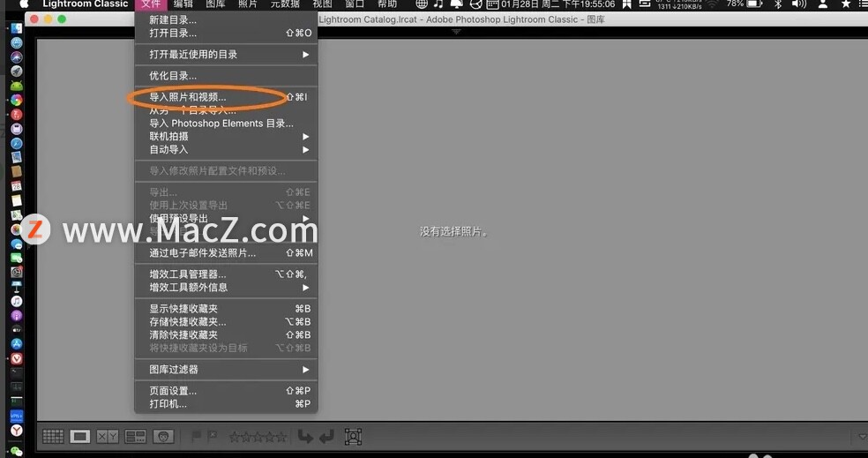Choose 新建目录... from the menu
This screenshot has height=458, width=868.
pyautogui.click(x=226, y=20)
